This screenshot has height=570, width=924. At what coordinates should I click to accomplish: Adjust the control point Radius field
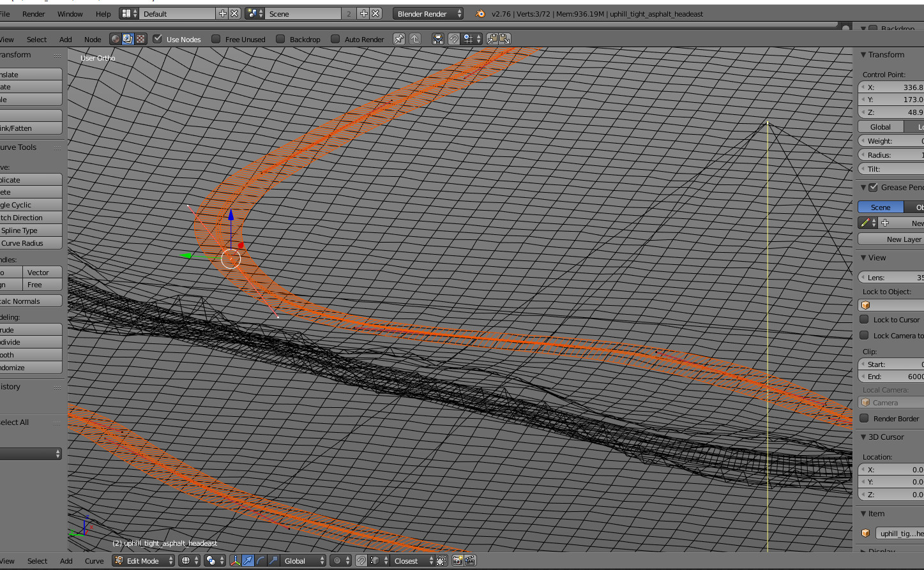click(891, 154)
